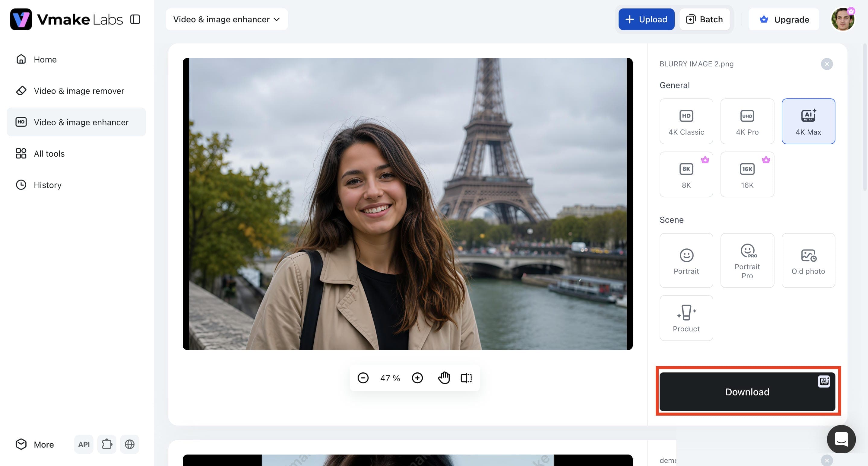Zoom out with the minus icon
The image size is (868, 466).
363,378
